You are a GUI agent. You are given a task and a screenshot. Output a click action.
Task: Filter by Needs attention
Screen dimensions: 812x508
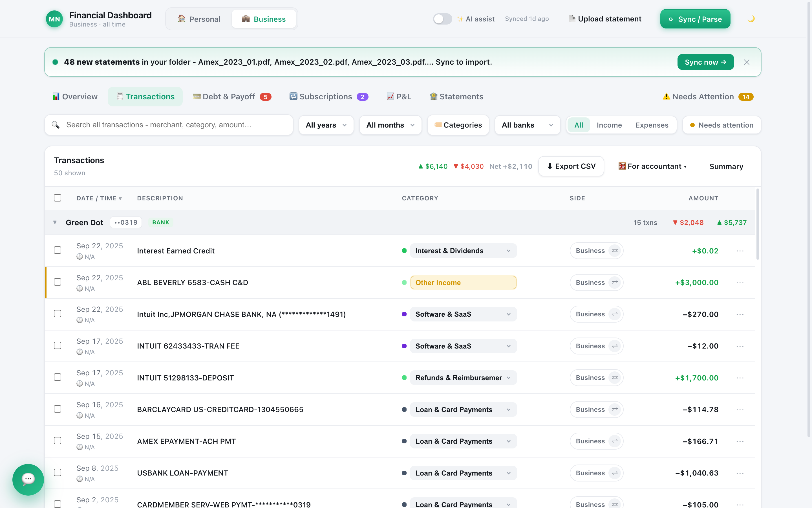[x=721, y=125]
